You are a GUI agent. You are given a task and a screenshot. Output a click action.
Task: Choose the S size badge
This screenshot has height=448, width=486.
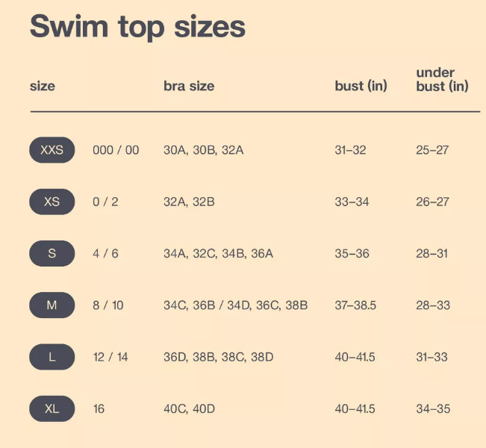pos(52,254)
